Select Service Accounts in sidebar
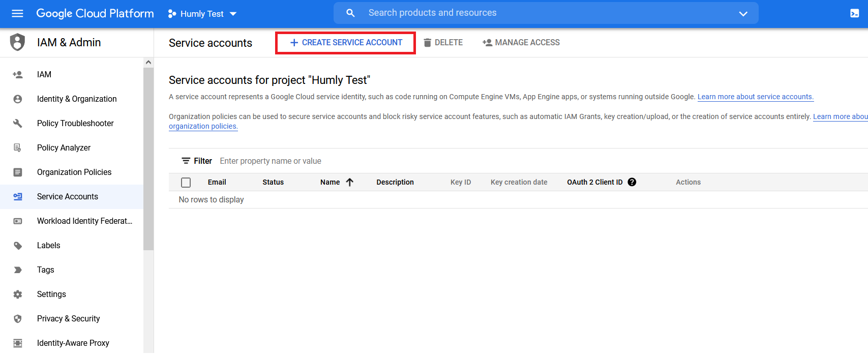Image resolution: width=868 pixels, height=355 pixels. 72,197
